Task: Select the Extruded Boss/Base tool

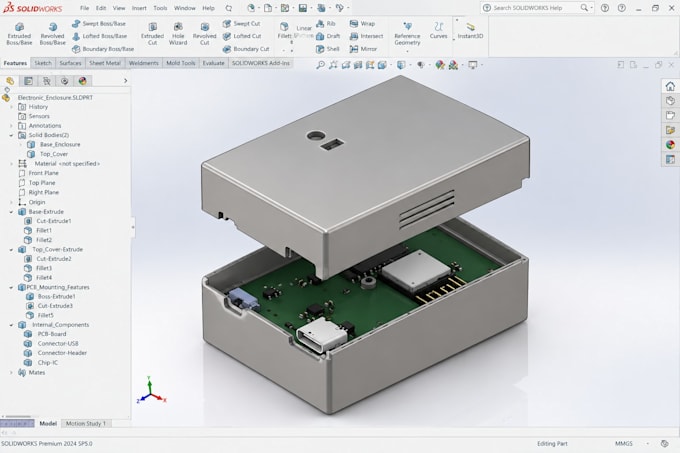Action: [x=19, y=34]
